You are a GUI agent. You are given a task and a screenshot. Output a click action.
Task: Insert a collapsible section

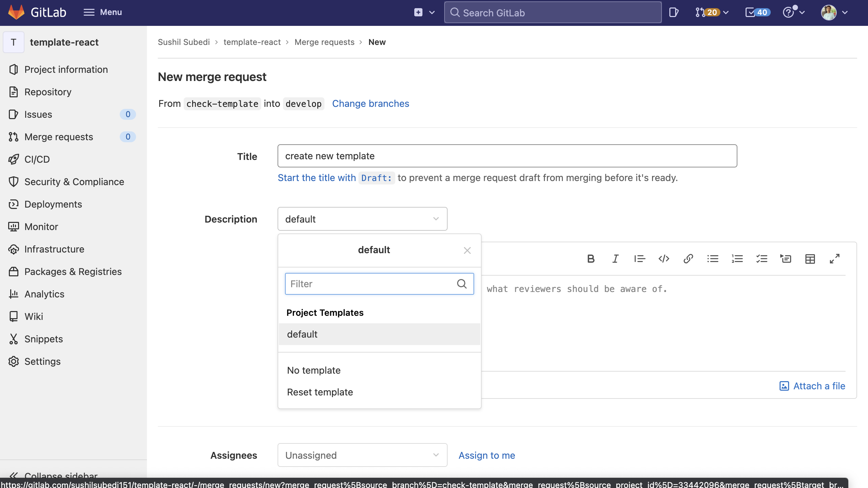(x=786, y=259)
